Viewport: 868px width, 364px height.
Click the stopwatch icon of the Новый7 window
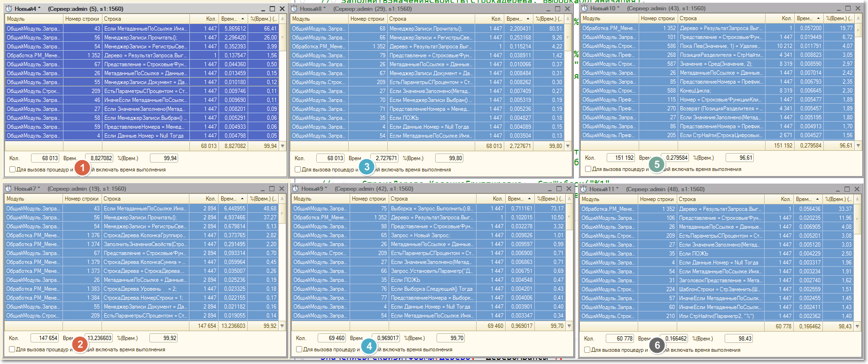8,188
